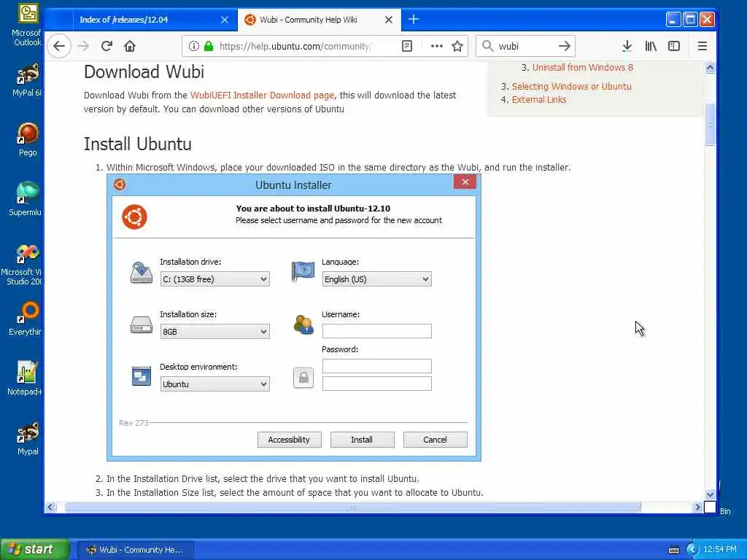Click the 12:54 PM taskbar clock
This screenshot has height=560, width=747.
tap(720, 550)
